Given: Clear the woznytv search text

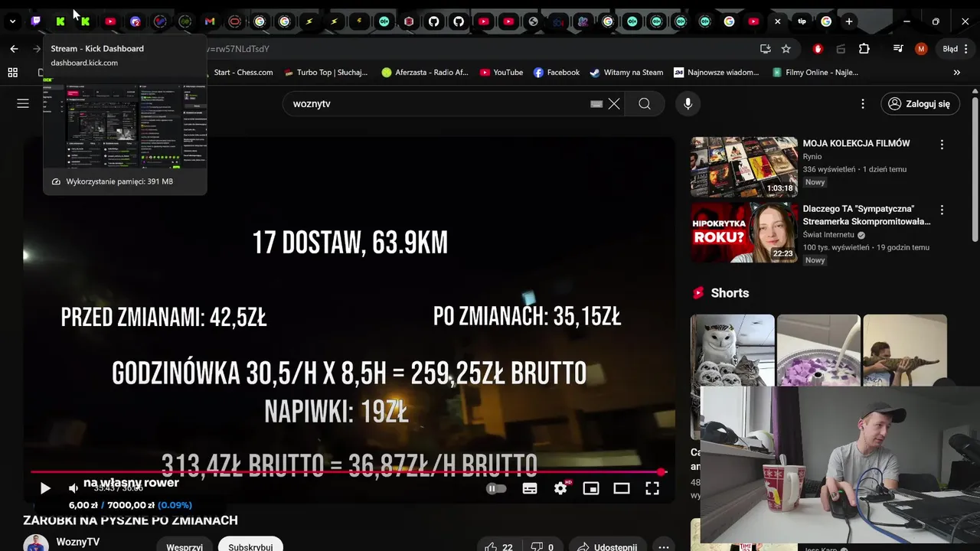Looking at the screenshot, I should click(x=614, y=103).
